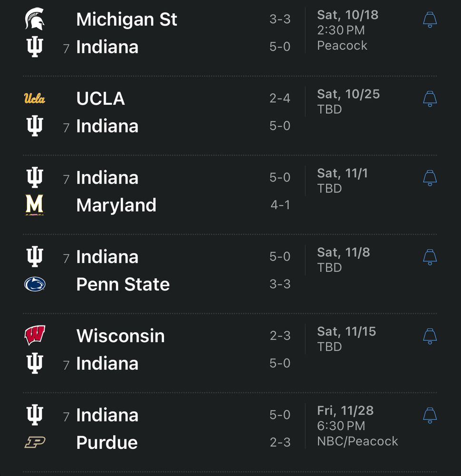Toggle bell for Penn State game
The width and height of the screenshot is (461, 476).
pyautogui.click(x=430, y=257)
